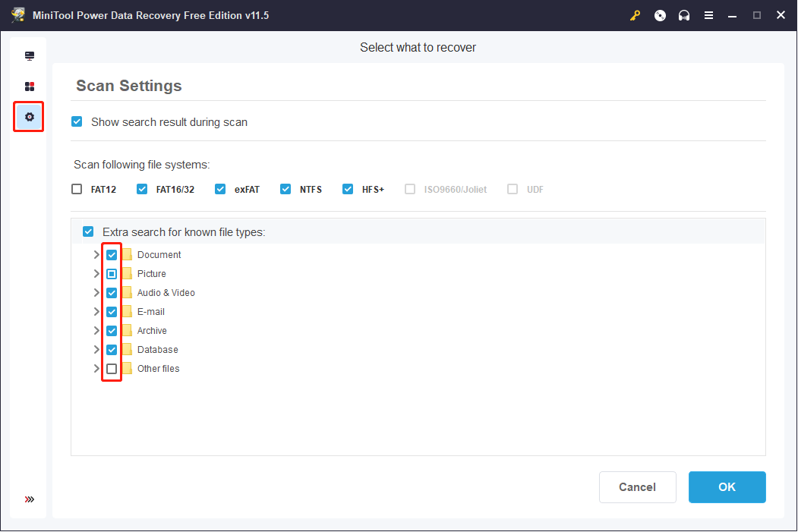This screenshot has height=532, width=798.
Task: Uncheck the FAT16/32 checkbox
Action: (x=142, y=189)
